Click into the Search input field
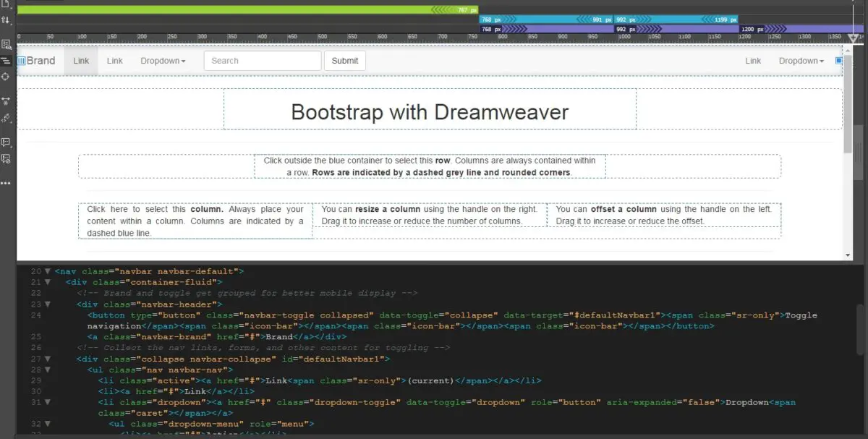Screen dimensions: 868x439 (x=263, y=61)
